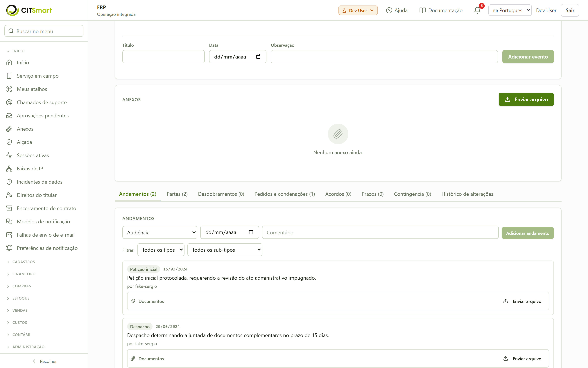This screenshot has height=368, width=588.
Task: Open calendar picker in event Data field
Action: 258,57
